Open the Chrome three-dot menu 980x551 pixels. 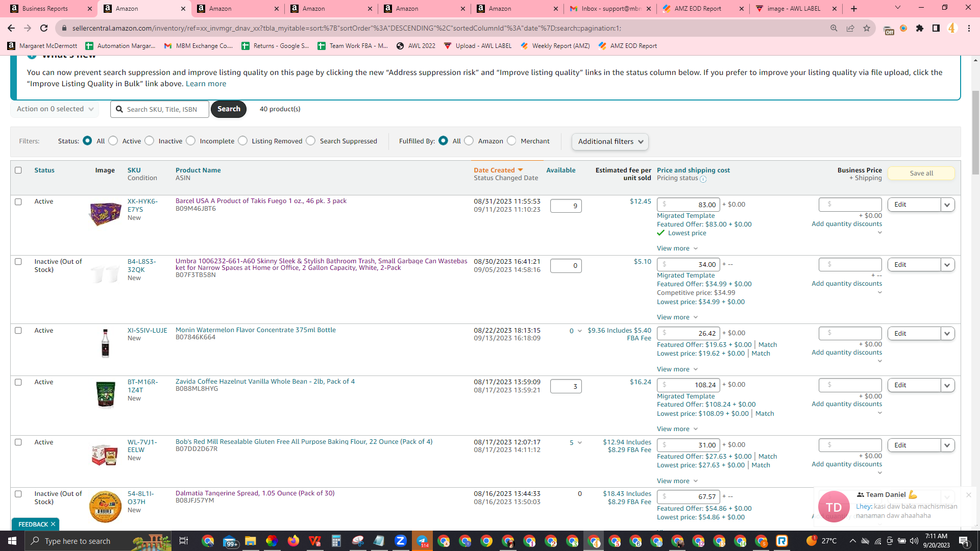969,28
